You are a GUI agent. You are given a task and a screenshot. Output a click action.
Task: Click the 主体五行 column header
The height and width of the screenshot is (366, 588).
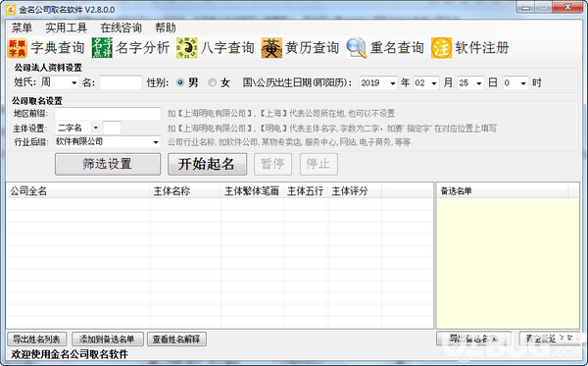306,191
